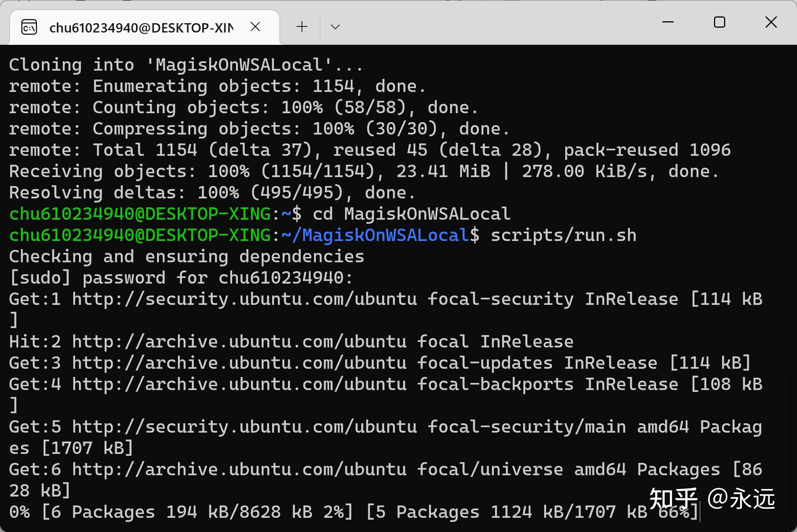The height and width of the screenshot is (532, 797).
Task: Maximize the terminal window
Action: click(x=719, y=22)
